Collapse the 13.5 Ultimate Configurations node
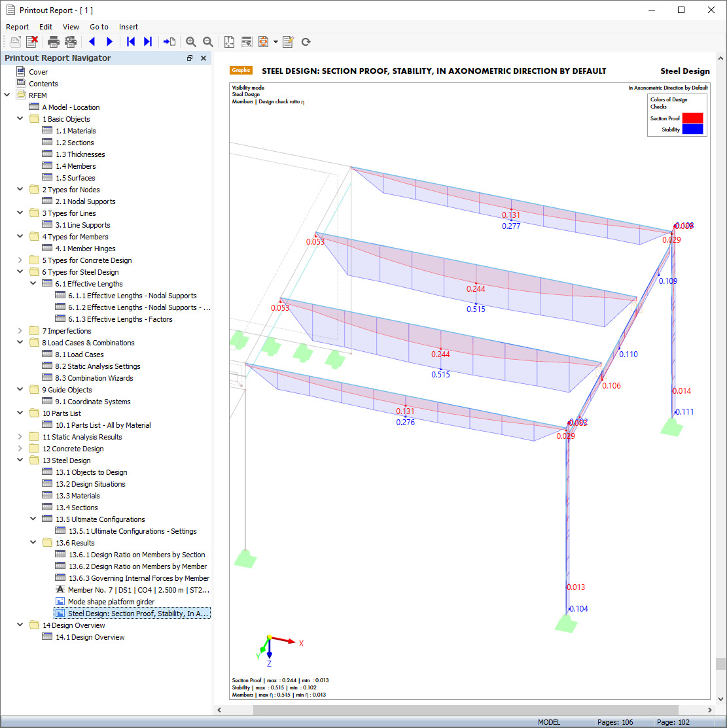The image size is (727, 728). tap(33, 519)
